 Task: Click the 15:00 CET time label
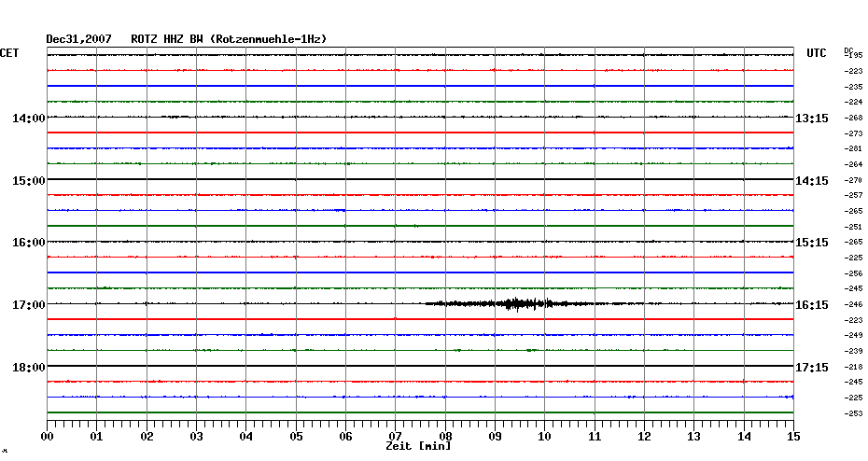[x=29, y=181]
